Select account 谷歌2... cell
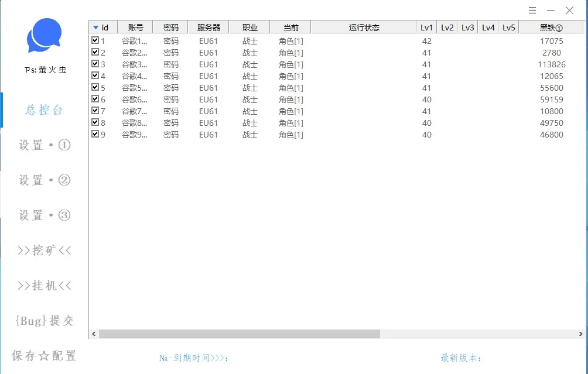The height and width of the screenshot is (374, 588). click(x=134, y=53)
